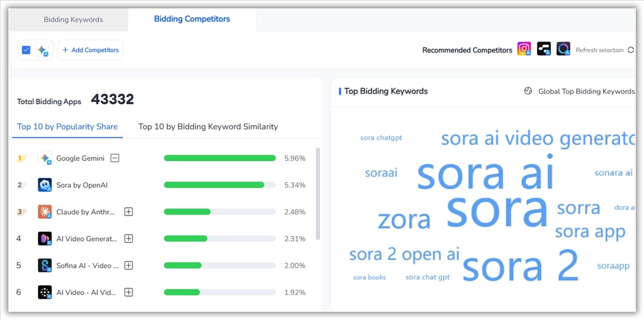Viewport: 644px width, 320px height.
Task: Click the Global Top Bidding Keywords globe icon
Action: pyautogui.click(x=528, y=91)
